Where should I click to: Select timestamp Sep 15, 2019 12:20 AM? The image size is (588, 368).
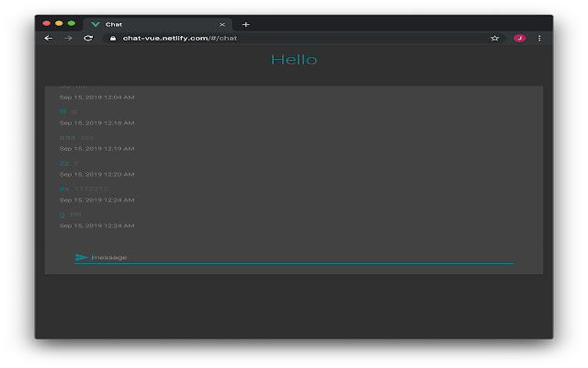96,174
